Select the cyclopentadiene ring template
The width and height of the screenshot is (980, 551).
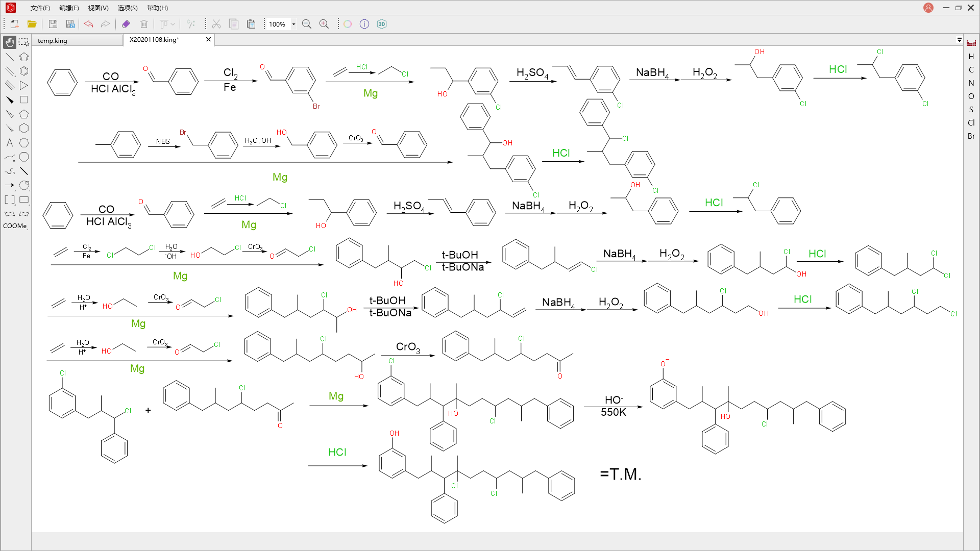tap(24, 57)
